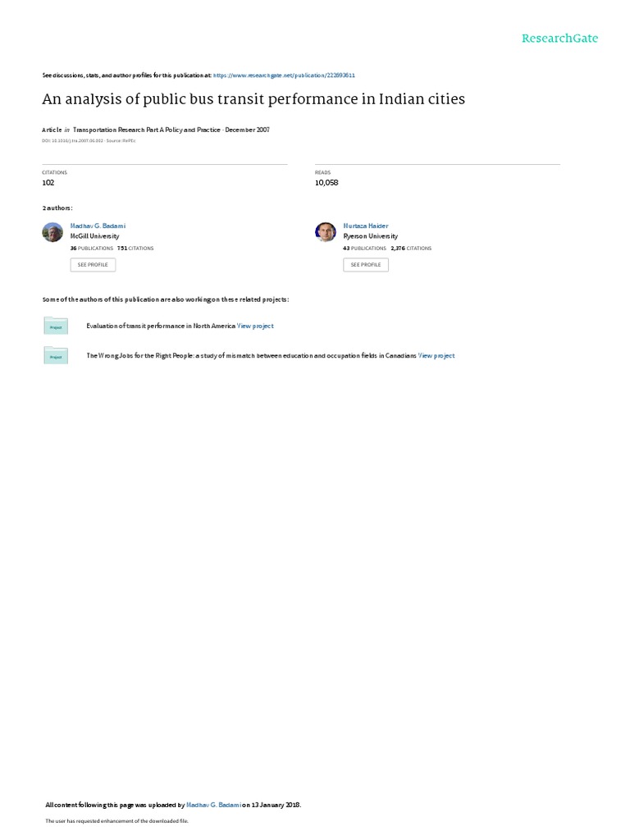Click the project icon for transit performance evaluation
The width and height of the screenshot is (630, 840).
pos(56,326)
